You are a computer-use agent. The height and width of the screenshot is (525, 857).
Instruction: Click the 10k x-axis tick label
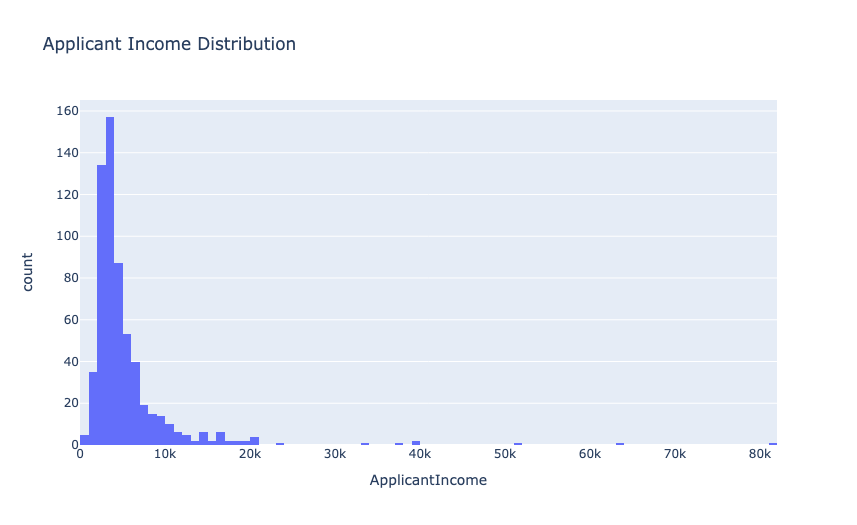165,455
